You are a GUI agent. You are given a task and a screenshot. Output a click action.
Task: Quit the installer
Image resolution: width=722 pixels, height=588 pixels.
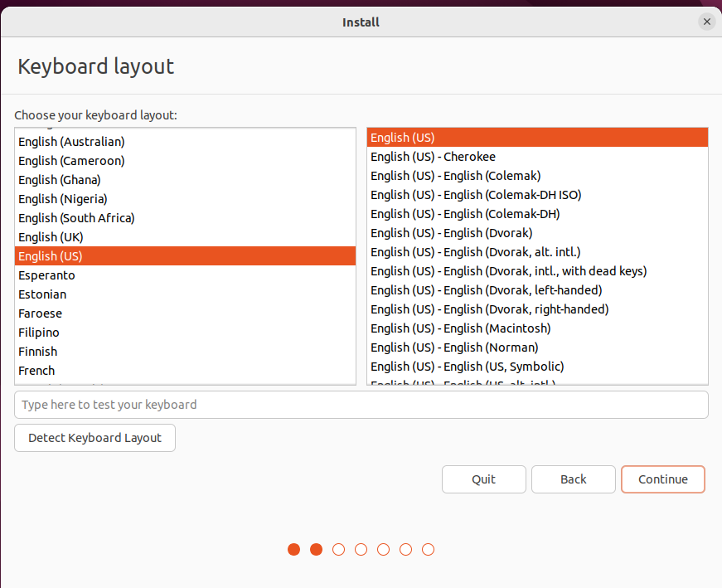[483, 479]
